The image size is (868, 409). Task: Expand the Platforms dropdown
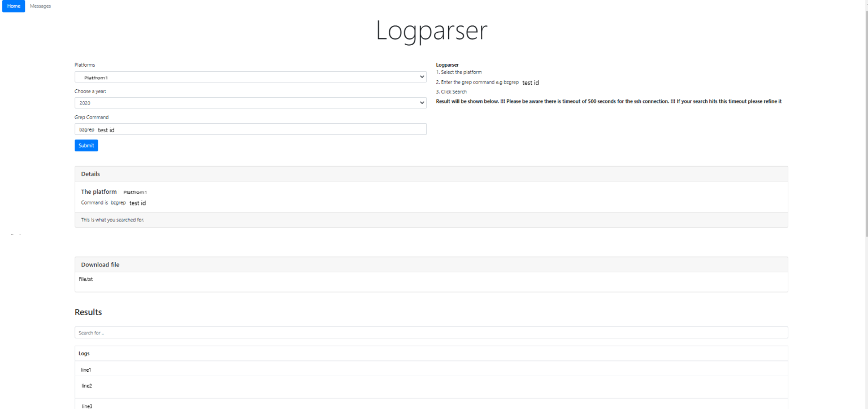(x=250, y=77)
